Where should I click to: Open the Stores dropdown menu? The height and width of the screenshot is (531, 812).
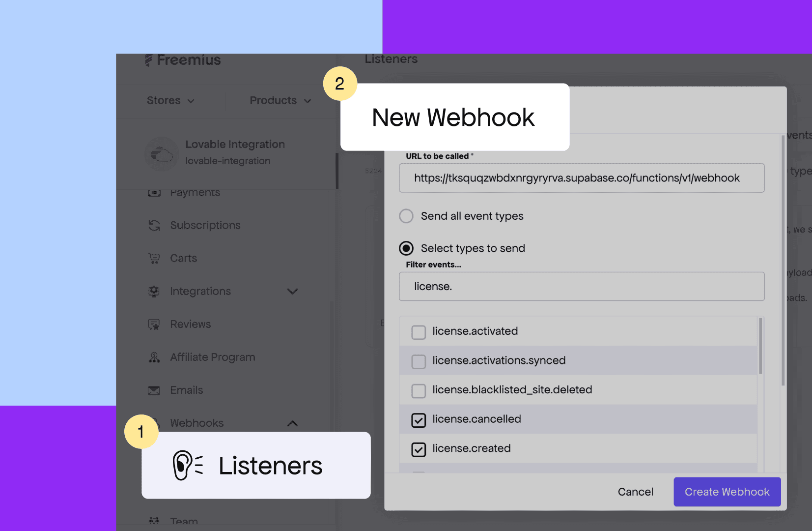tap(170, 100)
